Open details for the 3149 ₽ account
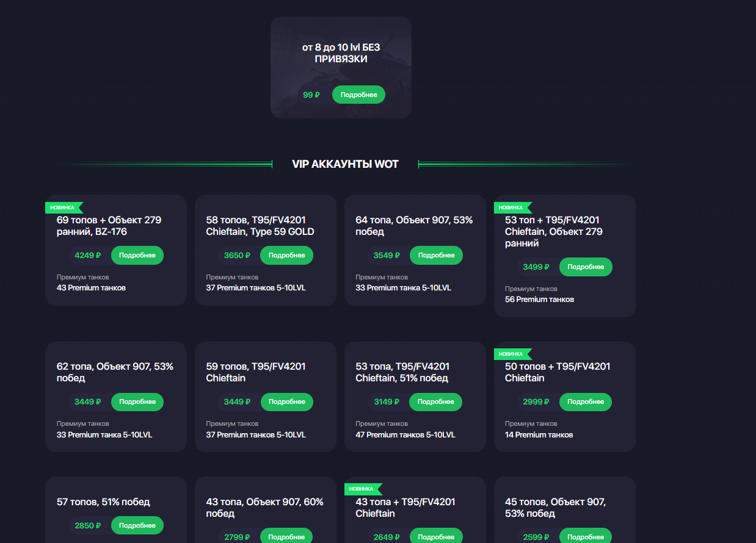756x543 pixels. (436, 401)
